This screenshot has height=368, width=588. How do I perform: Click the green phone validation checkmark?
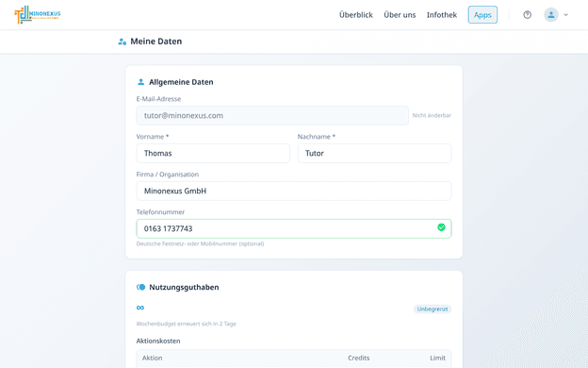[x=441, y=227]
